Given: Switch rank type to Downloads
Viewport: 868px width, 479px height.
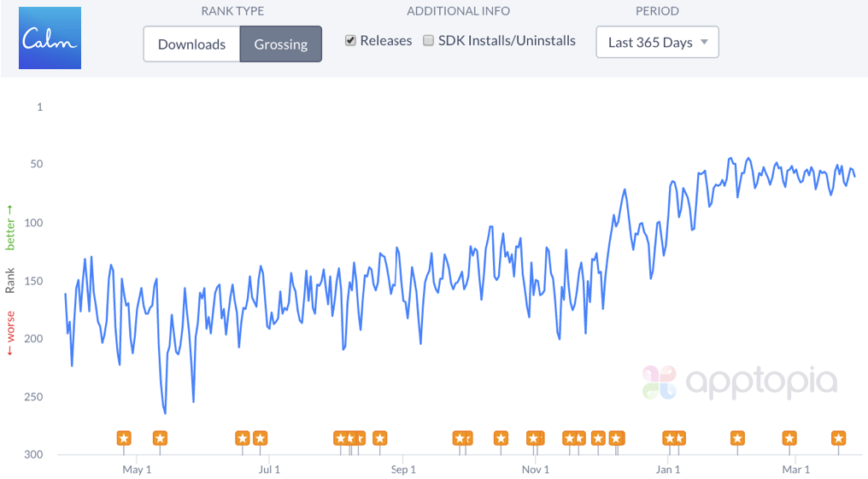Looking at the screenshot, I should pos(191,44).
